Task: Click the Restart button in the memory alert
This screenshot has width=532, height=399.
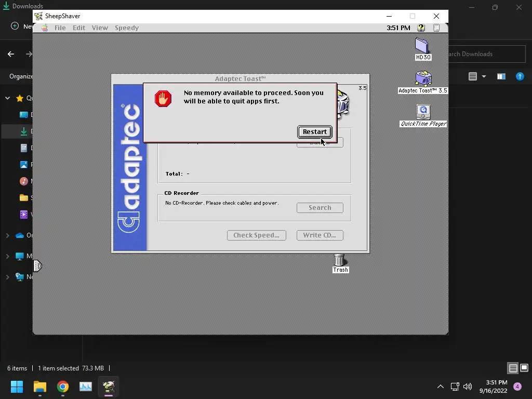Action: [x=314, y=132]
